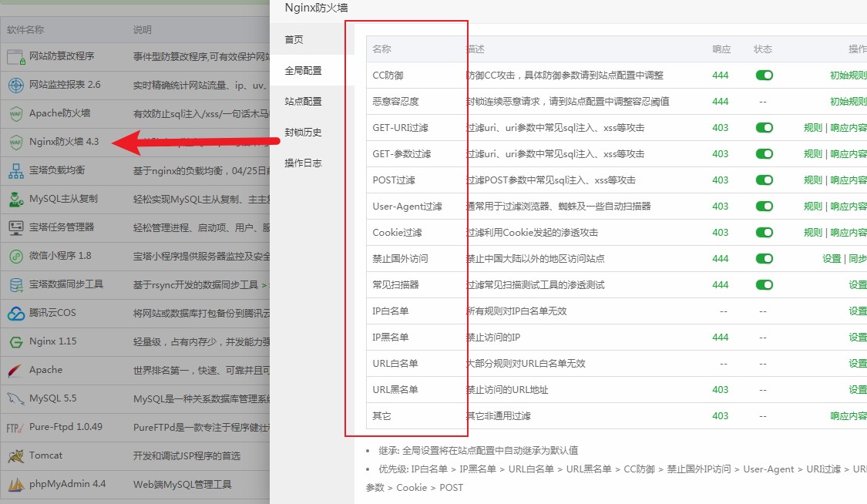Click MySQL主从复制 software name
The width and height of the screenshot is (867, 504).
point(63,199)
